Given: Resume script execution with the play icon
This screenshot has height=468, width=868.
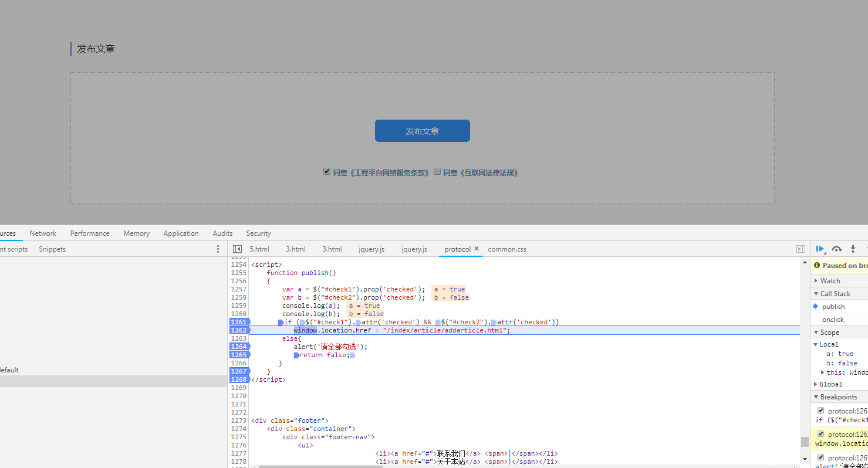Looking at the screenshot, I should 820,249.
